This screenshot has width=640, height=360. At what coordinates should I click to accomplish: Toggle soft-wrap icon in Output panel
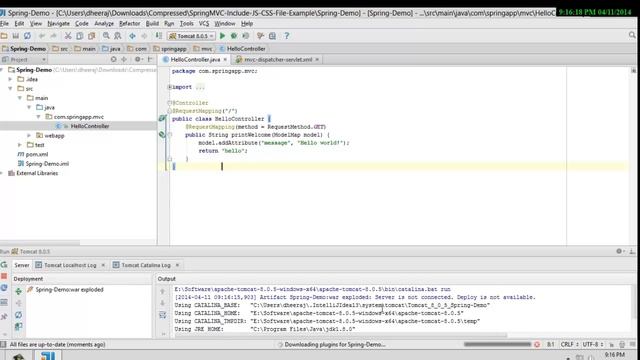pos(162,315)
